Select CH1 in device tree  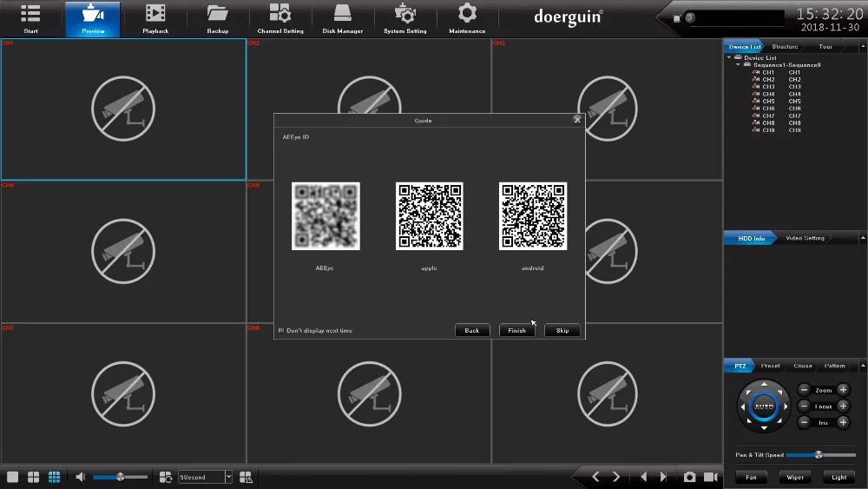tap(777, 72)
